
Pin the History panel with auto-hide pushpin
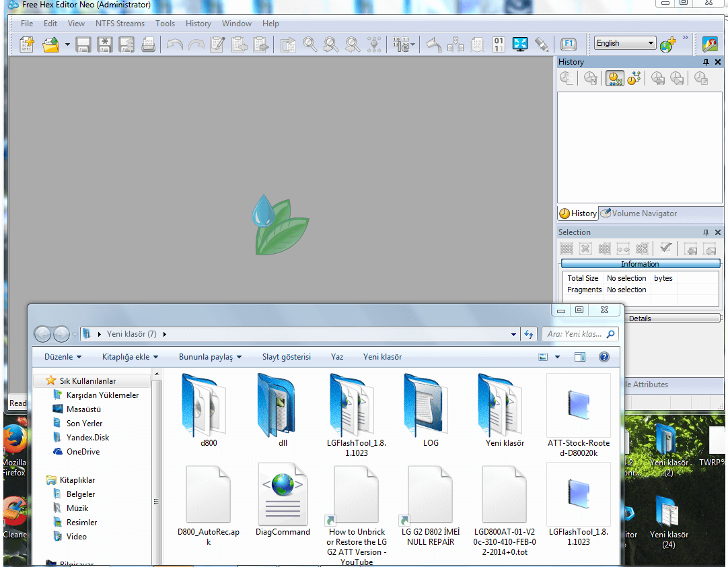(706, 62)
